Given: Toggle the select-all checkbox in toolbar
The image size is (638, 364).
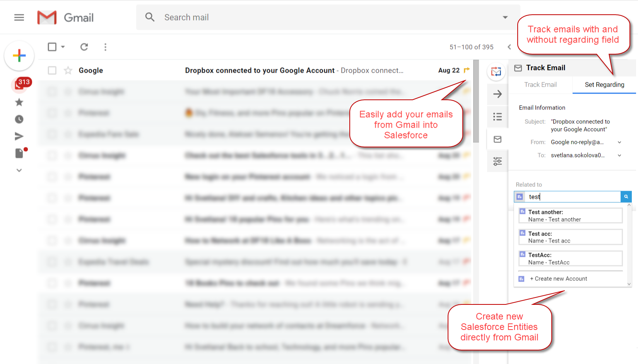Looking at the screenshot, I should click(52, 47).
